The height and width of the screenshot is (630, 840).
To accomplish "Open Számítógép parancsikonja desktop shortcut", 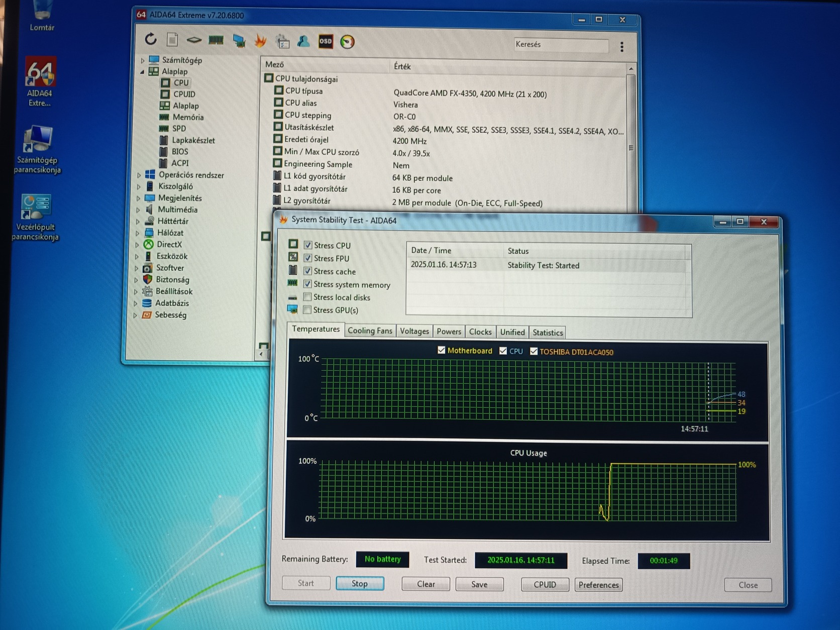I will click(x=38, y=149).
